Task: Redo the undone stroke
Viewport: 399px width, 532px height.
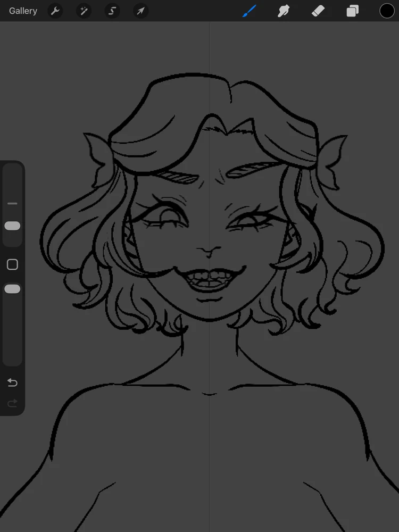Action: point(12,403)
